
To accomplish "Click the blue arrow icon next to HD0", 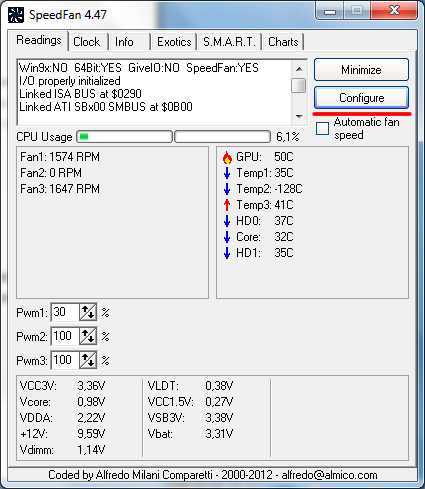I will coord(227,221).
